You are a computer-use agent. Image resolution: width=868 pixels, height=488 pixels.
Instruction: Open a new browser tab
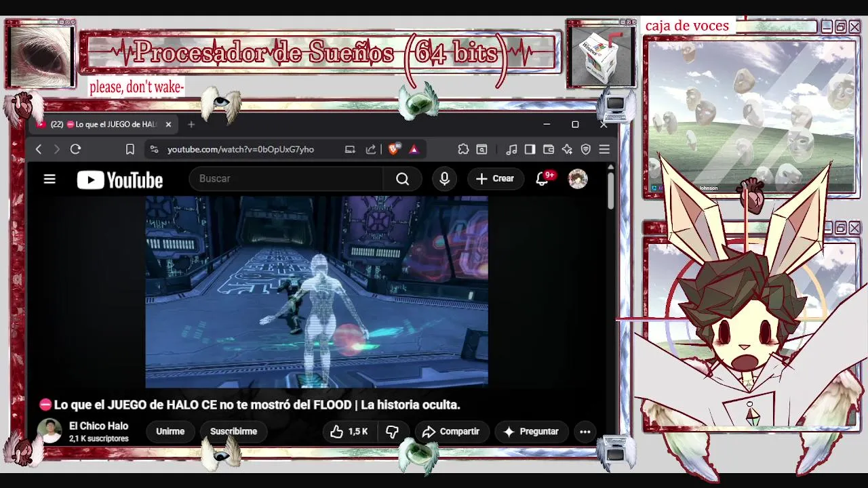[191, 124]
